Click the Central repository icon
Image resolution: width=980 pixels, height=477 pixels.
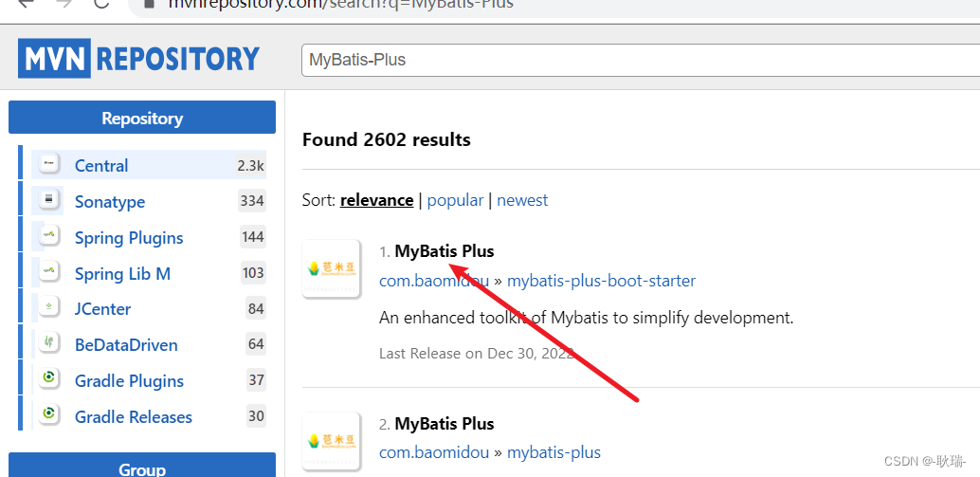pyautogui.click(x=48, y=164)
